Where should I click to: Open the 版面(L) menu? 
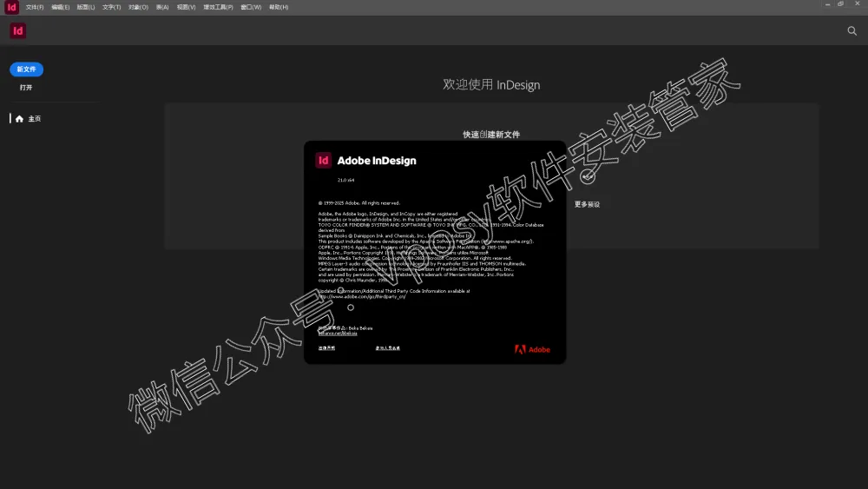pyautogui.click(x=85, y=7)
